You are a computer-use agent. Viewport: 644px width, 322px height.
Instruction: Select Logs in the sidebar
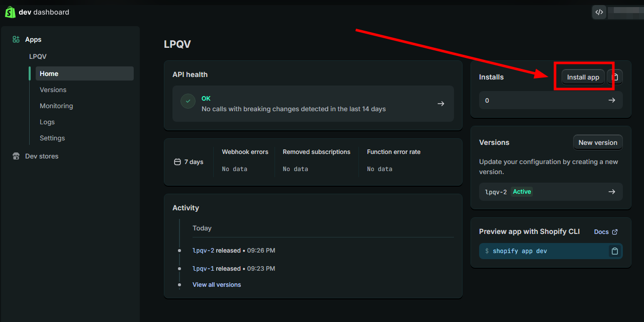point(47,122)
